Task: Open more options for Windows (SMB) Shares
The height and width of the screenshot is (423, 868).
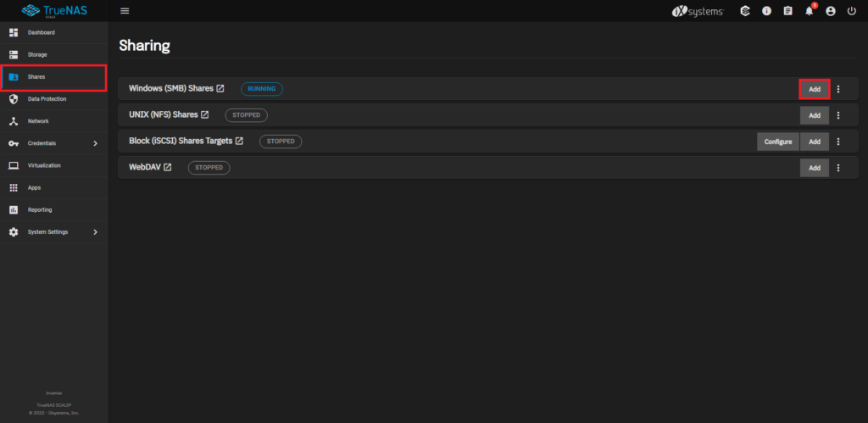Action: pos(838,89)
